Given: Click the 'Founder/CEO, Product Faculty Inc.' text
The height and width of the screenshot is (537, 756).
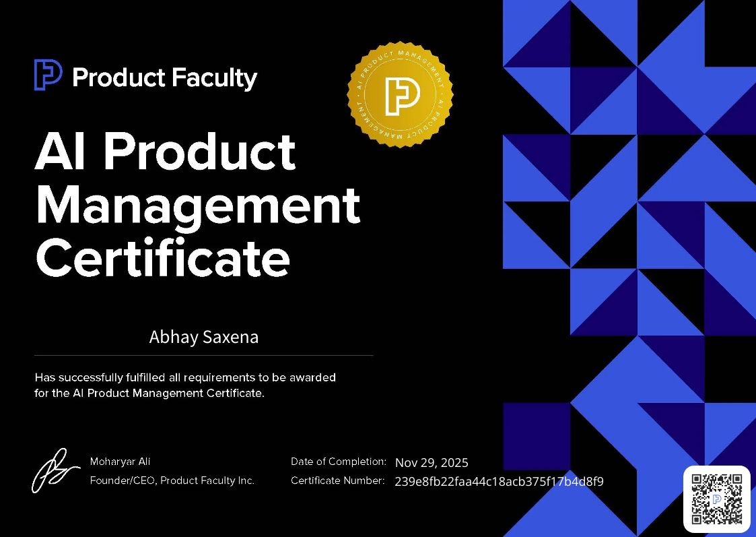Looking at the screenshot, I should pyautogui.click(x=172, y=480).
